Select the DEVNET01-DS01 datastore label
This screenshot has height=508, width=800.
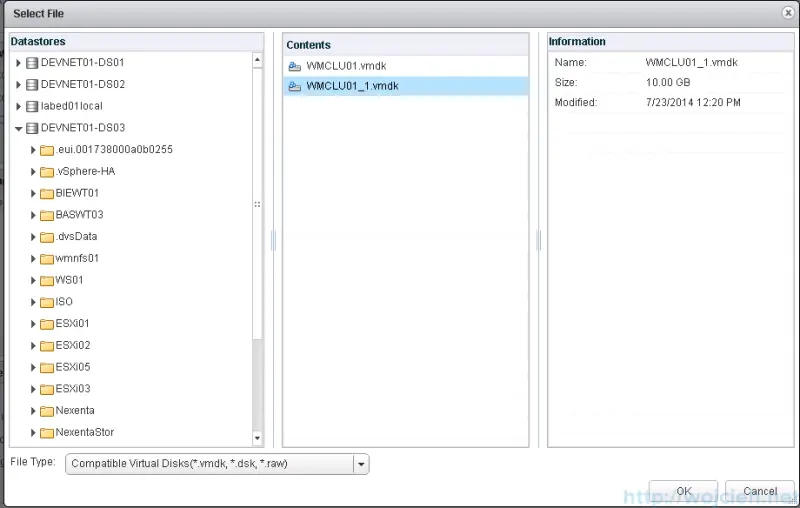[x=82, y=63]
